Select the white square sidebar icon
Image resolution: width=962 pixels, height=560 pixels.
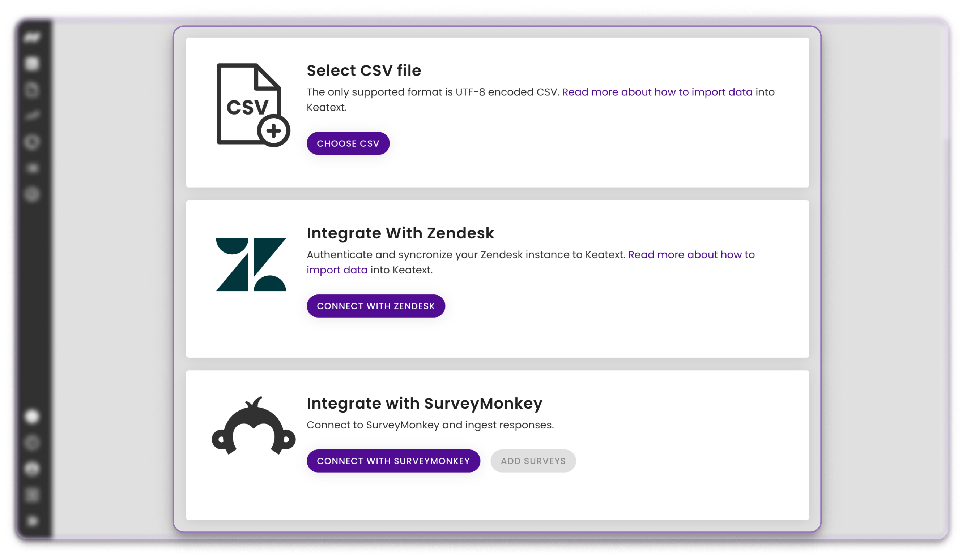point(32,64)
